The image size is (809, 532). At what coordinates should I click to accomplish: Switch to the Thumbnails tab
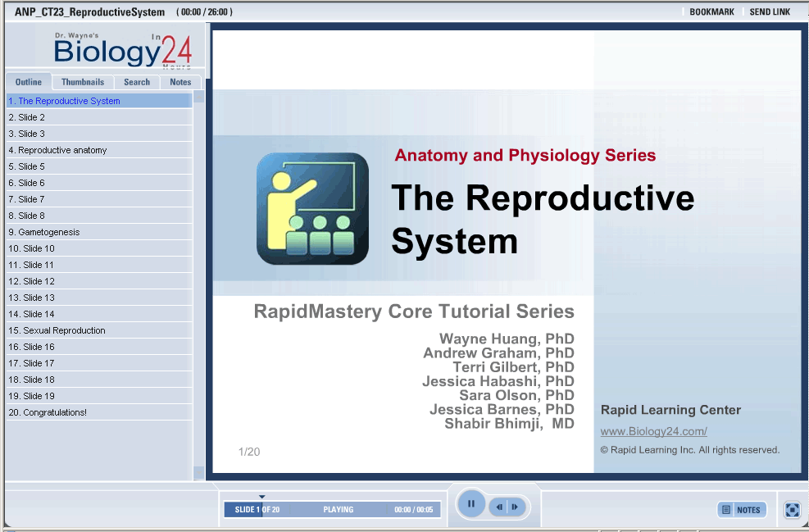[83, 82]
